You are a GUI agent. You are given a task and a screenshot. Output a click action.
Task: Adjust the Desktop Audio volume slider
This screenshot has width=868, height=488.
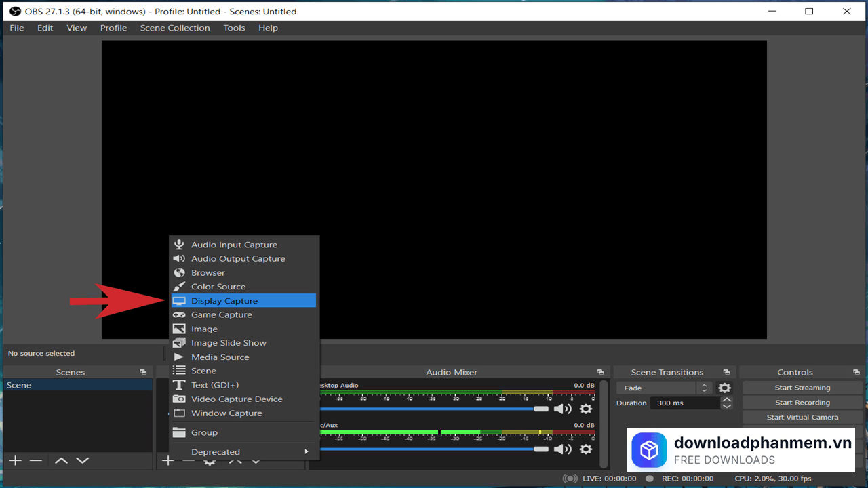coord(541,409)
